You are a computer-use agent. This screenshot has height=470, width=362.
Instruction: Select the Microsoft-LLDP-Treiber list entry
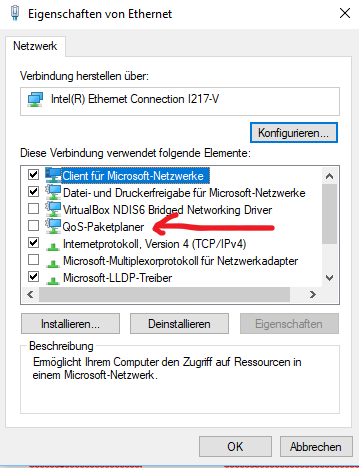[x=117, y=278]
